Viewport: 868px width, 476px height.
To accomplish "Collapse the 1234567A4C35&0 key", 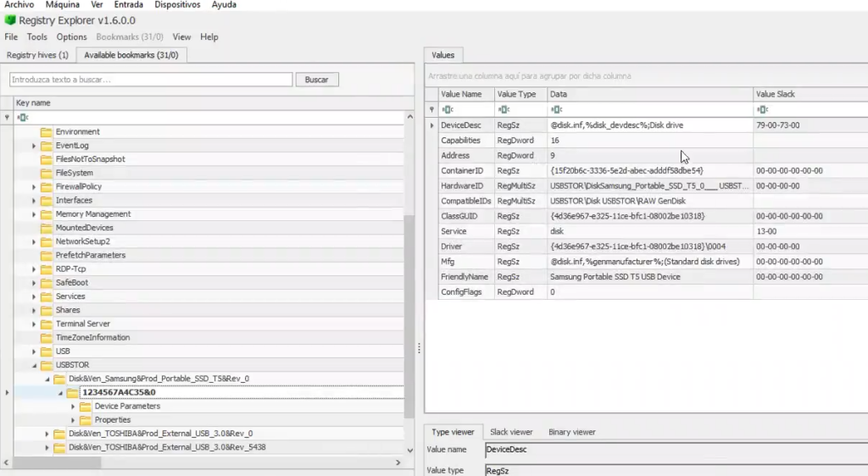I will [60, 393].
